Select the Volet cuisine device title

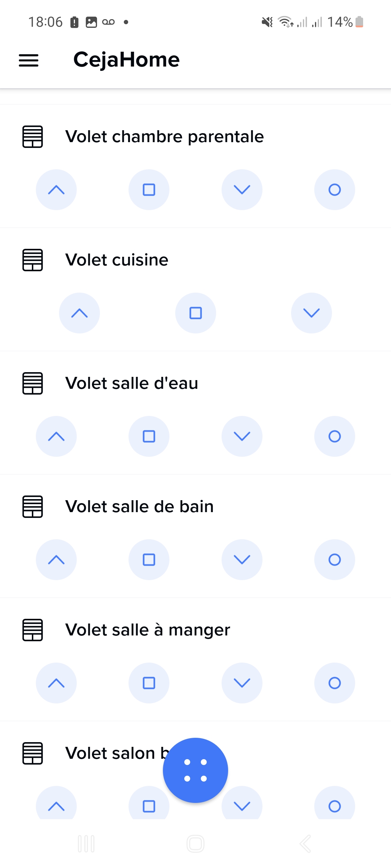[x=117, y=260]
